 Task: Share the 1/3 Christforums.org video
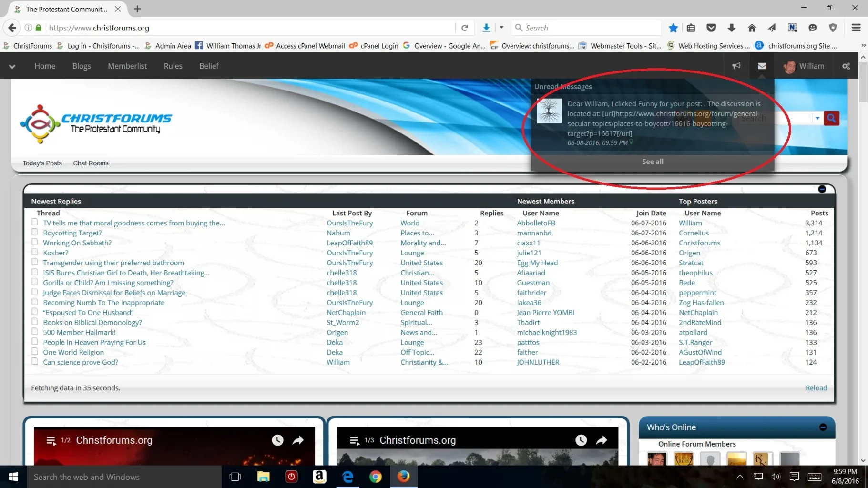pos(602,440)
